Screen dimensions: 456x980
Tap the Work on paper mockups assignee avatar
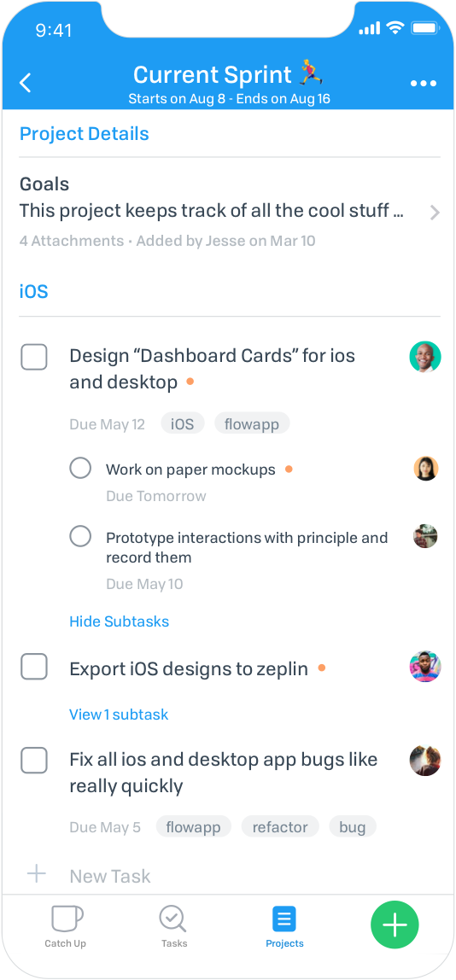tap(426, 469)
